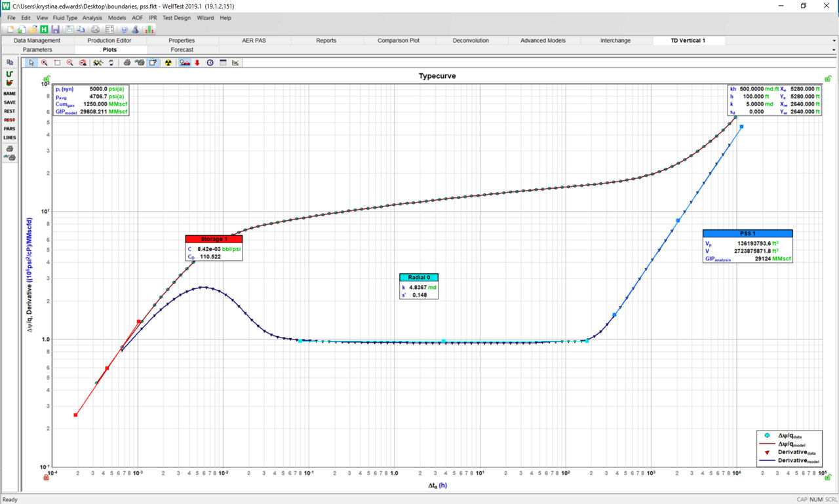Toggle the red lock at bottom-left of plot
839x504 pixels.
coord(47,477)
